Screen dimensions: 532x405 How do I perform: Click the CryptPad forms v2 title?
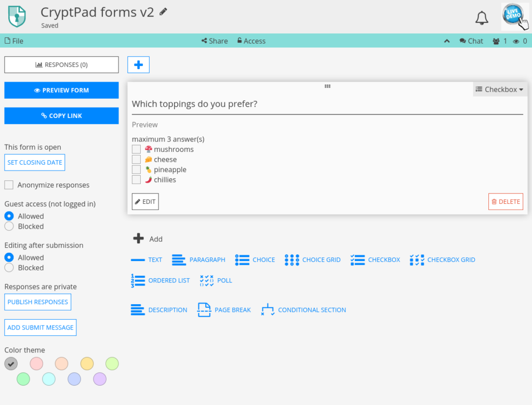pos(97,12)
